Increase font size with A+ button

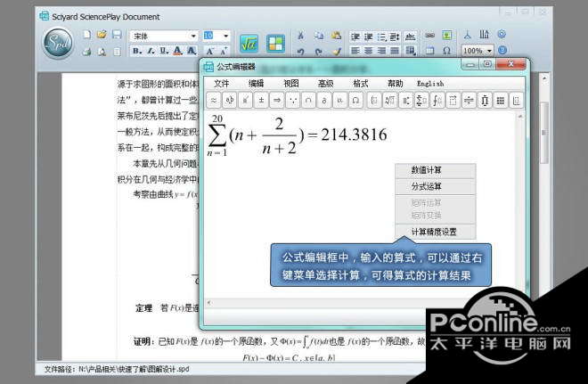tap(224, 51)
